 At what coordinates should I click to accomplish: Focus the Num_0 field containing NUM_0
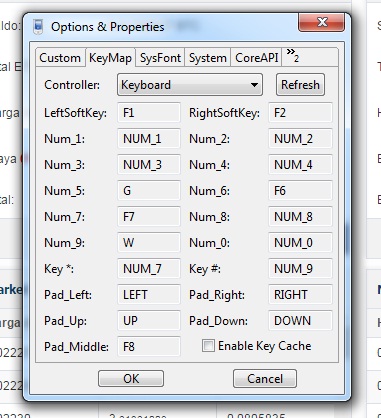pos(300,243)
